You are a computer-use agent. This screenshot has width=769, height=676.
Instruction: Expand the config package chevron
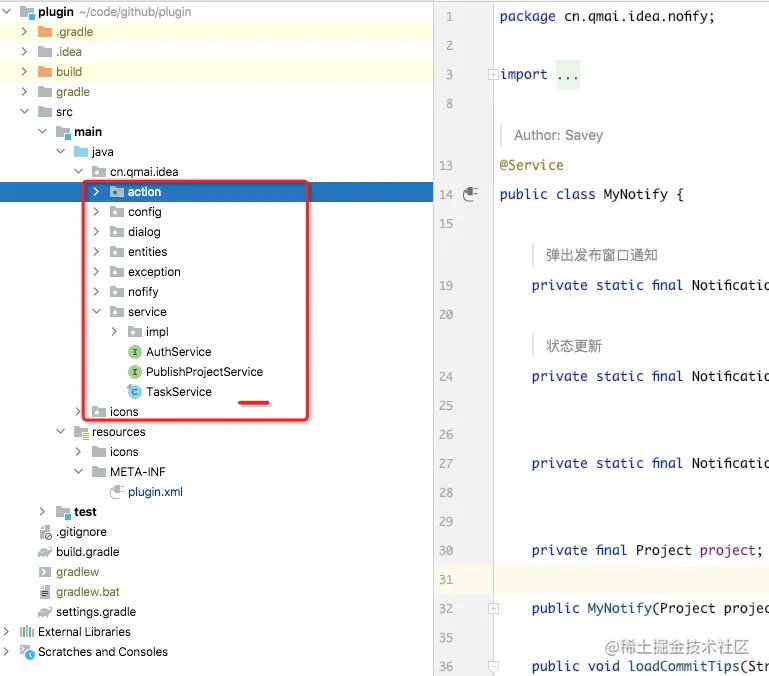click(x=96, y=211)
